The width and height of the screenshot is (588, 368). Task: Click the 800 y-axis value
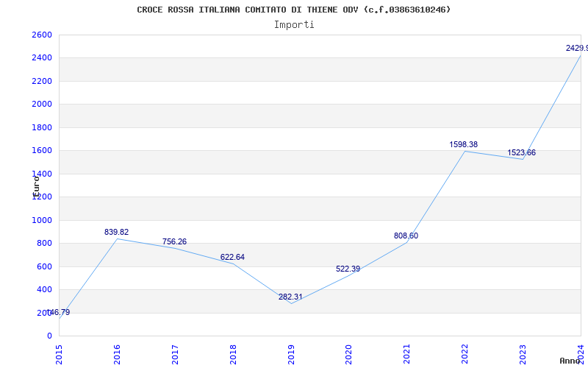pos(44,244)
